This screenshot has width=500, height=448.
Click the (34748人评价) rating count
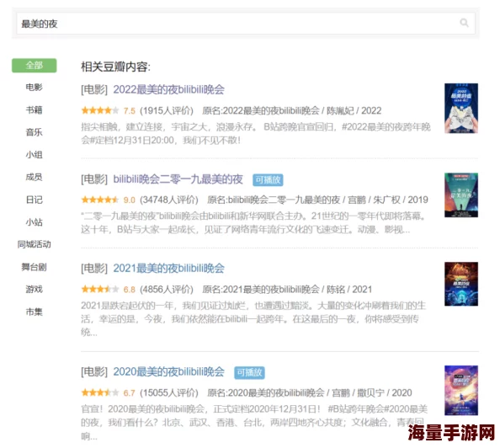point(169,200)
